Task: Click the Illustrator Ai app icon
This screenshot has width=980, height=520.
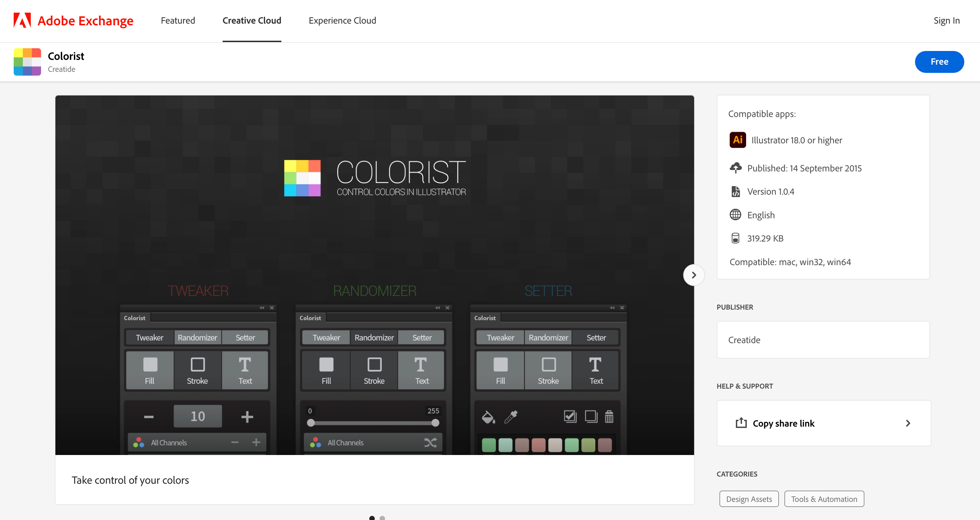Action: point(737,140)
